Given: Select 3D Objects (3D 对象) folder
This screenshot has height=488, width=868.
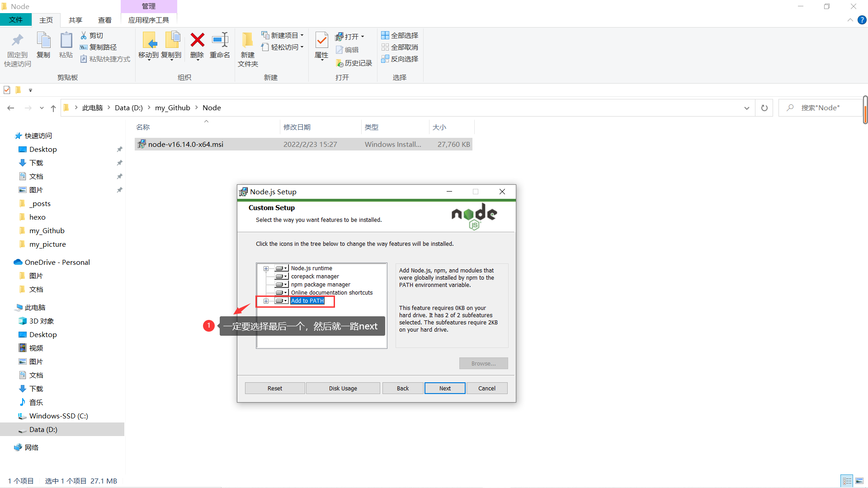Looking at the screenshot, I should point(42,321).
